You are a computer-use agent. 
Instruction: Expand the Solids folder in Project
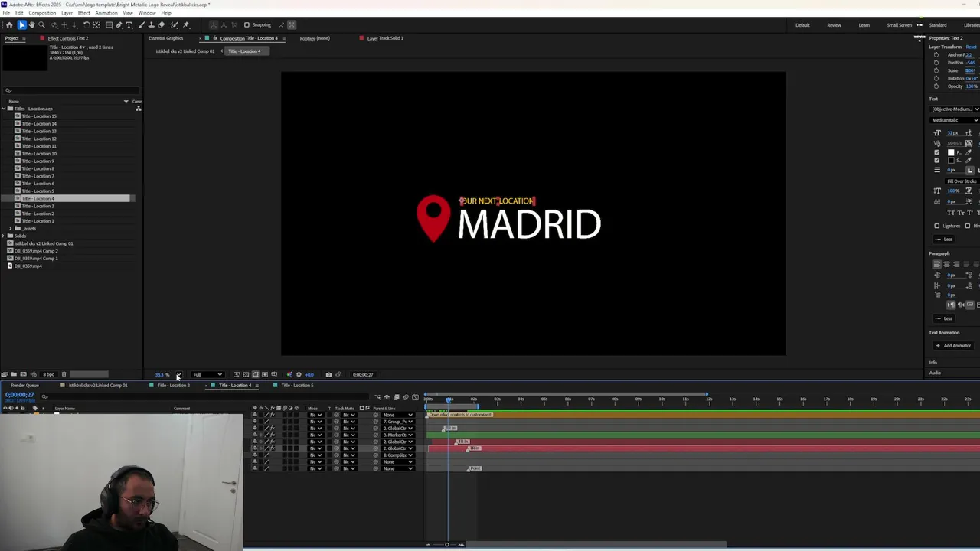coord(4,236)
